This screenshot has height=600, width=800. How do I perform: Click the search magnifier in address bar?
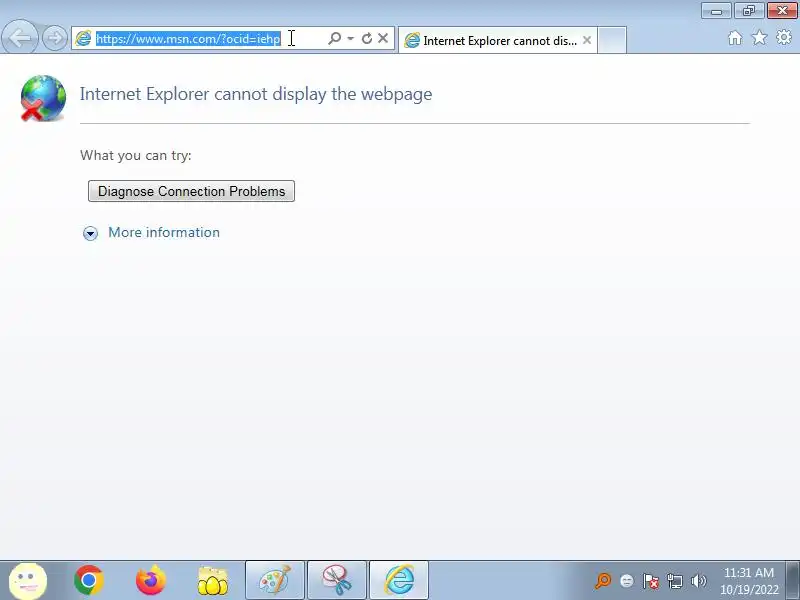pyautogui.click(x=335, y=38)
